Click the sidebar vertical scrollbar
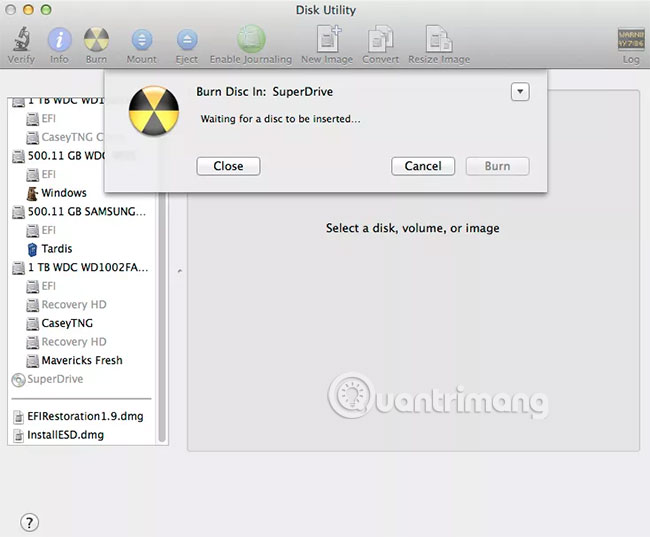Screen dimensions: 650x537 coord(162,317)
